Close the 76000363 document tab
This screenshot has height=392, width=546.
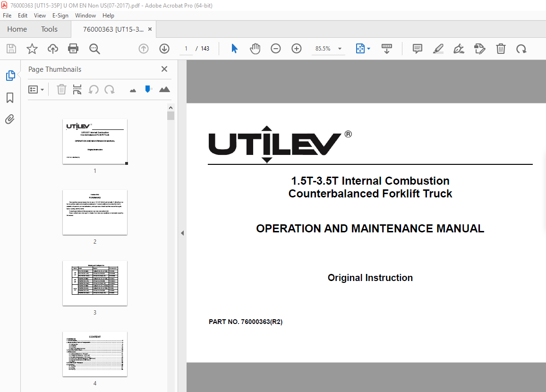150,29
